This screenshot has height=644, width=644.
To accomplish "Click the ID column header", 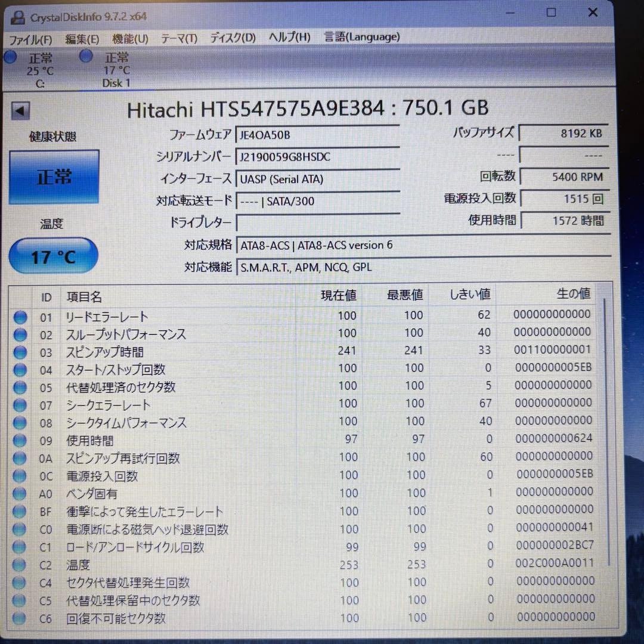I will tap(46, 297).
